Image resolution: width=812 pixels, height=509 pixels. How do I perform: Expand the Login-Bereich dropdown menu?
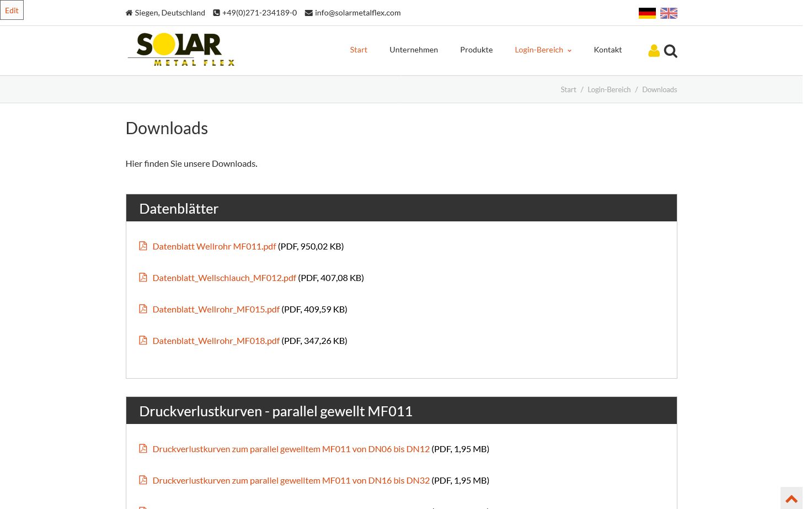click(x=543, y=50)
